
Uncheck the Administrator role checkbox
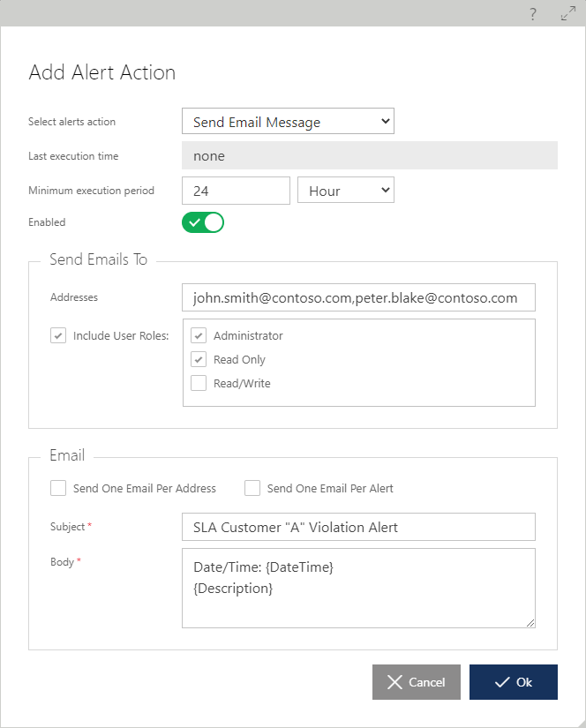[199, 335]
